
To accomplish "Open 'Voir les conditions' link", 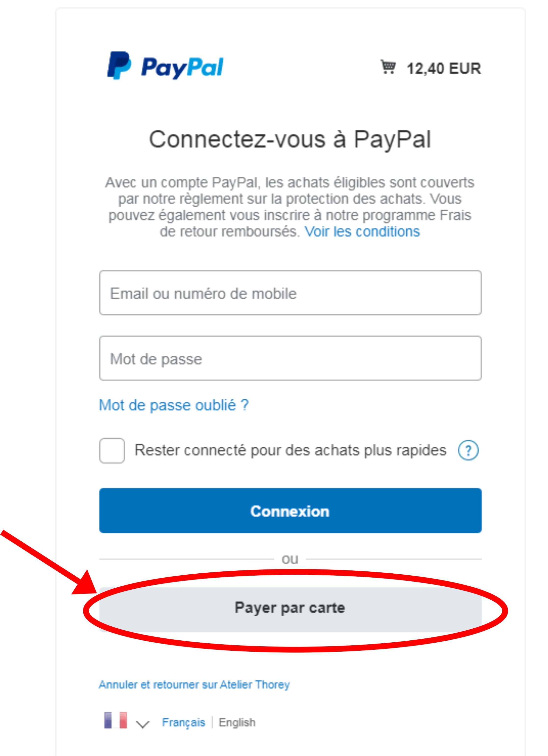I will [x=362, y=231].
